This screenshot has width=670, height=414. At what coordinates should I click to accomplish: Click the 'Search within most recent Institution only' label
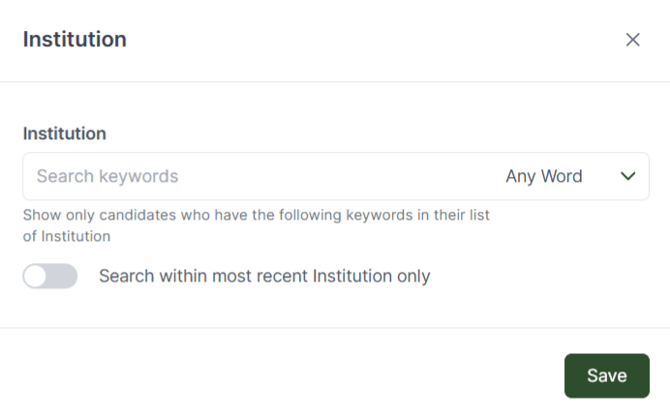[264, 276]
